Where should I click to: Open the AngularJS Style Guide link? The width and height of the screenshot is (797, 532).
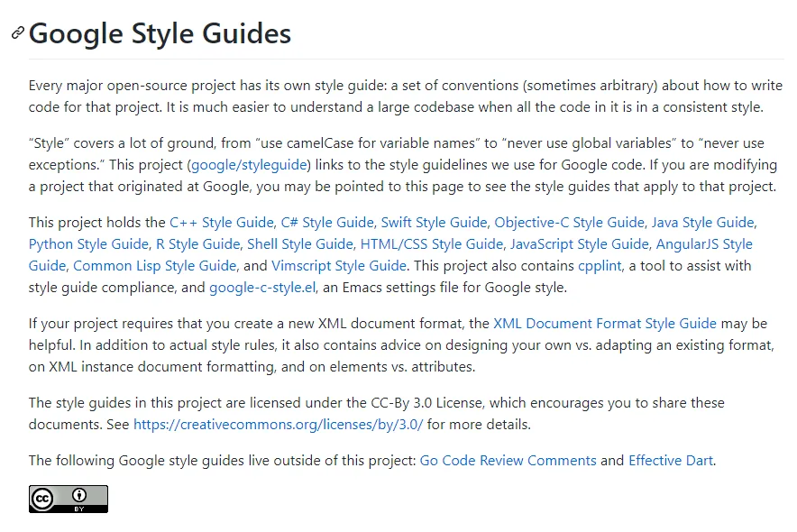tap(704, 243)
